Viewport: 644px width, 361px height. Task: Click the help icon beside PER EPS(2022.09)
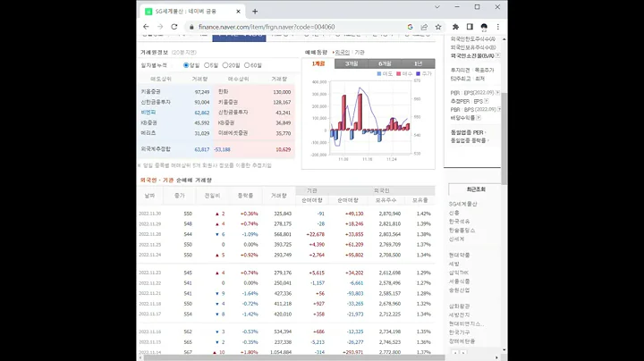(497, 93)
